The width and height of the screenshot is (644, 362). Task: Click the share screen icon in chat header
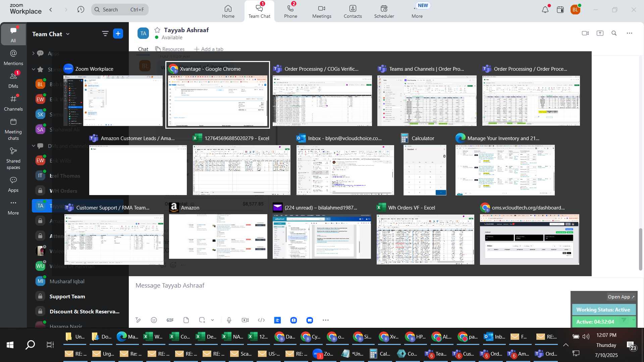(x=600, y=33)
